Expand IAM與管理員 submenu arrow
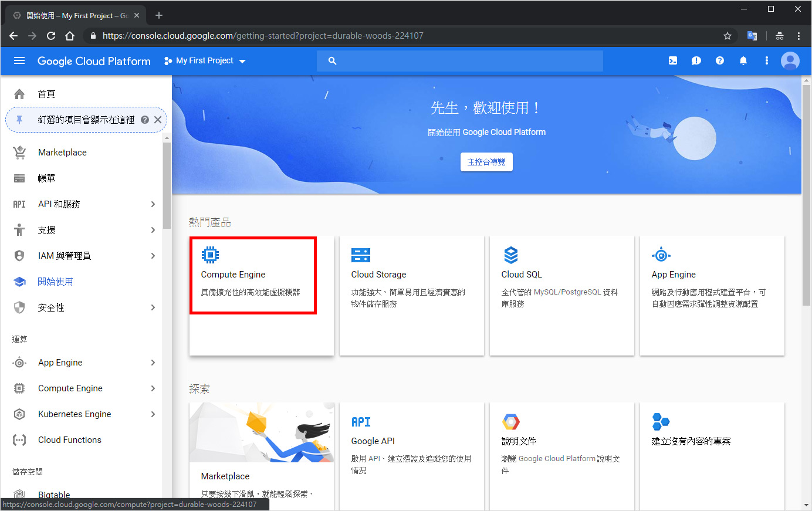 (153, 256)
